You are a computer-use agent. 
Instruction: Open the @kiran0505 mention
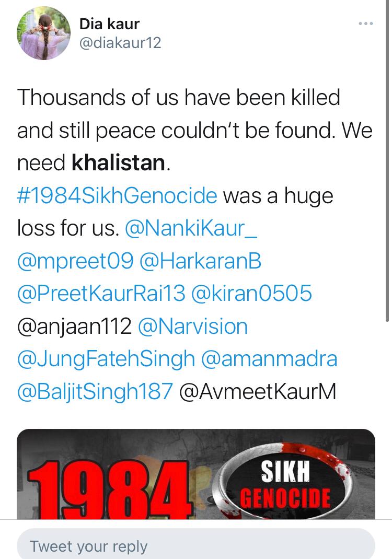tap(251, 294)
